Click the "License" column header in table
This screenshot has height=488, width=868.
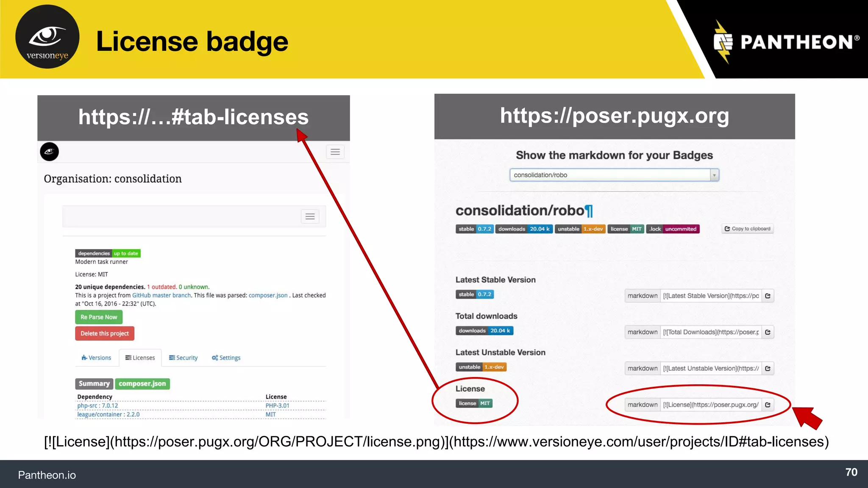click(x=276, y=397)
